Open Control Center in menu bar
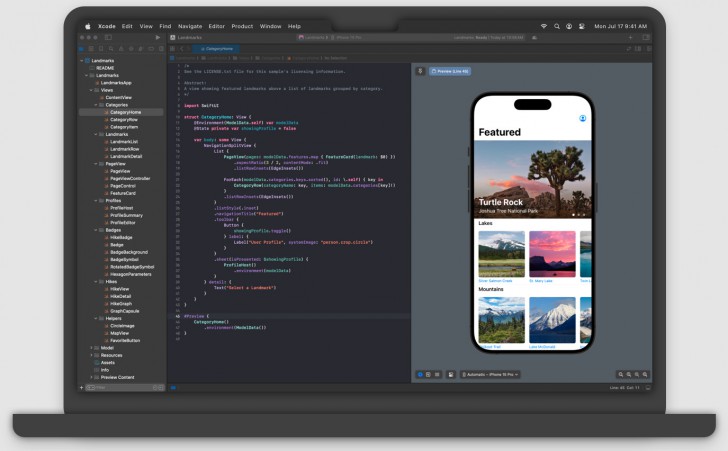The height and width of the screenshot is (451, 728). (x=581, y=26)
